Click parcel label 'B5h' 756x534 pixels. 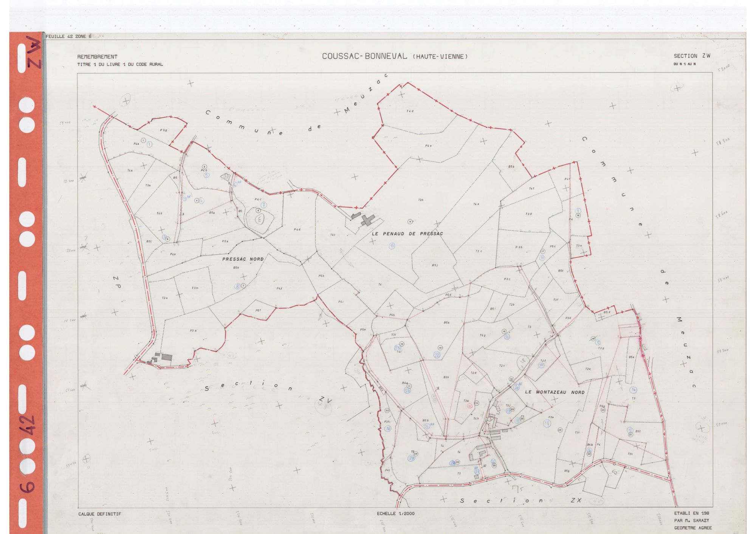(x=446, y=378)
